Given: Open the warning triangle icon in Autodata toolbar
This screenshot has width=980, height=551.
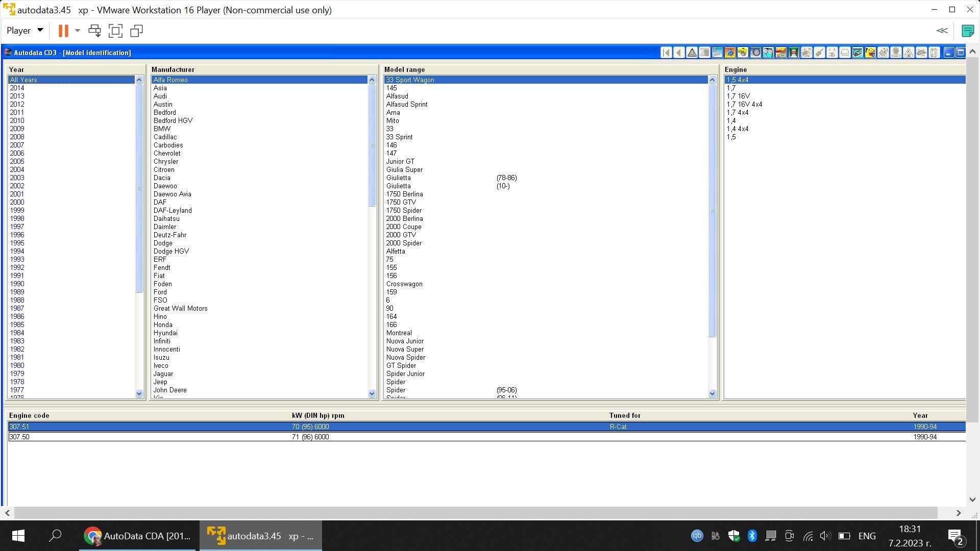Looking at the screenshot, I should pyautogui.click(x=692, y=52).
